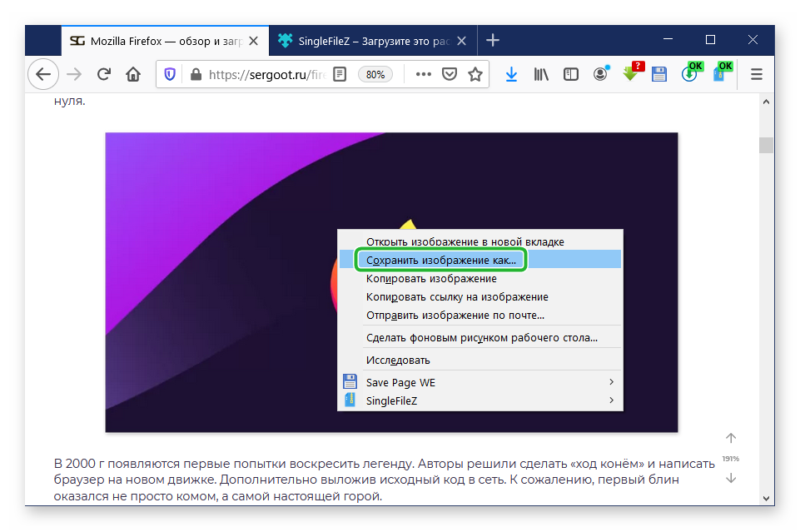The width and height of the screenshot is (800, 532).
Task: Reset the 80% zoom level badge
Action: click(375, 74)
